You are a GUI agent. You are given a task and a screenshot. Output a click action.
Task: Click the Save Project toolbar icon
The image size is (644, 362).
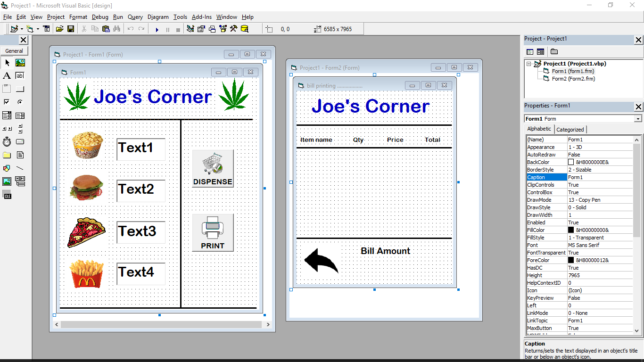(71, 29)
